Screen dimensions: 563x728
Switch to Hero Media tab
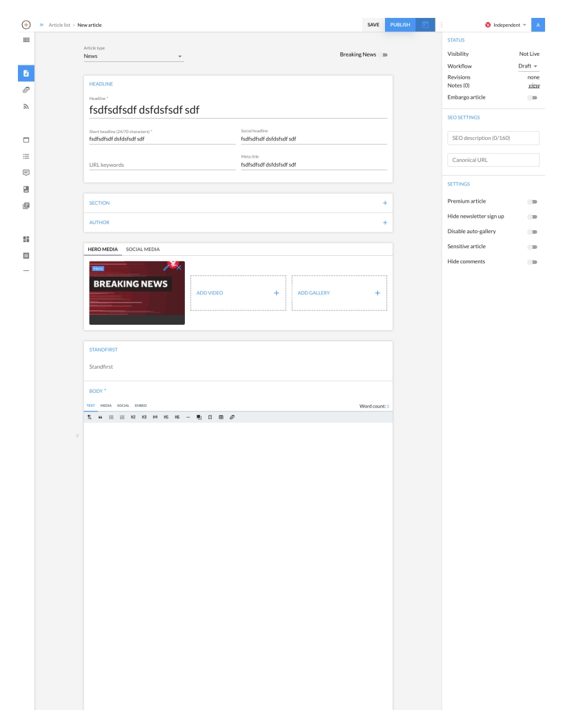[x=103, y=250]
